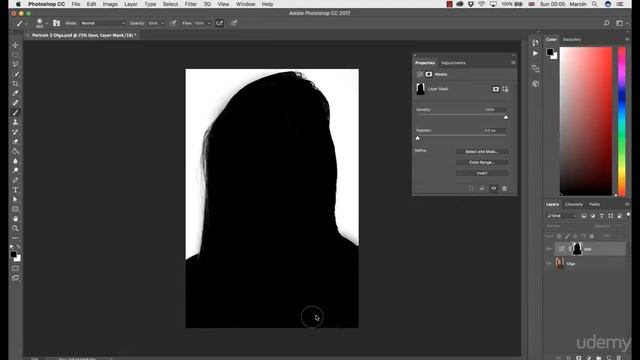Select the Zoom tool

(x=16, y=228)
